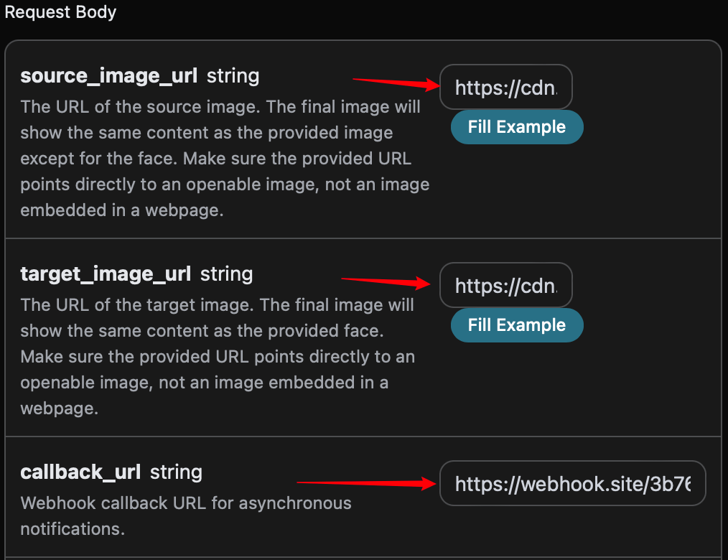Click the red arrow pointing at callback_url field
The width and height of the screenshot is (728, 560).
coord(366,484)
